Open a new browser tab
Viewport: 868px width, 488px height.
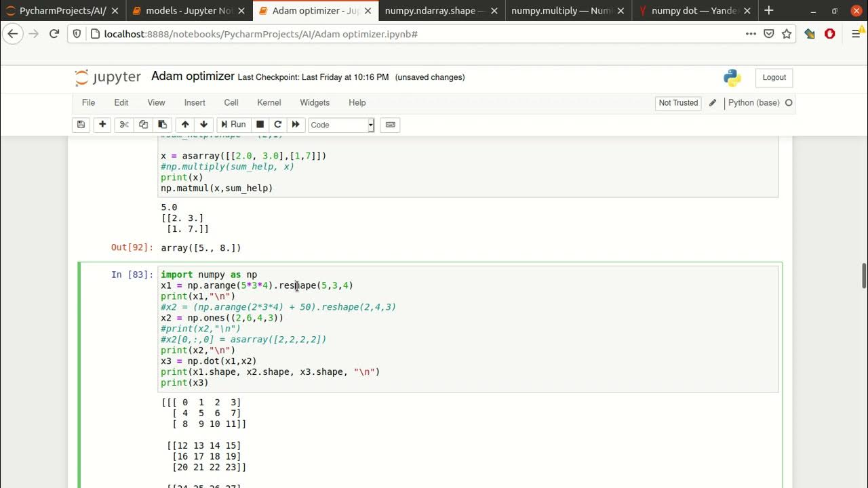(769, 11)
